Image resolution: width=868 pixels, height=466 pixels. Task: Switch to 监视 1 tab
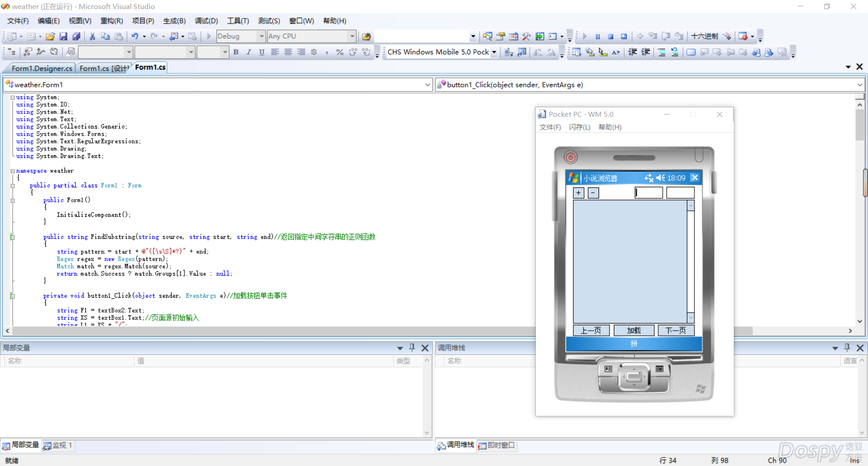58,446
